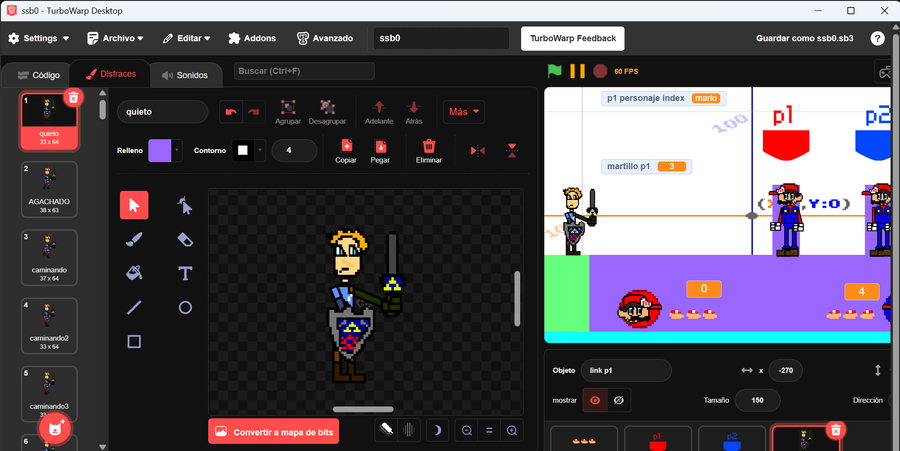Toggle the onion skin button
The image size is (900, 451).
pyautogui.click(x=386, y=430)
